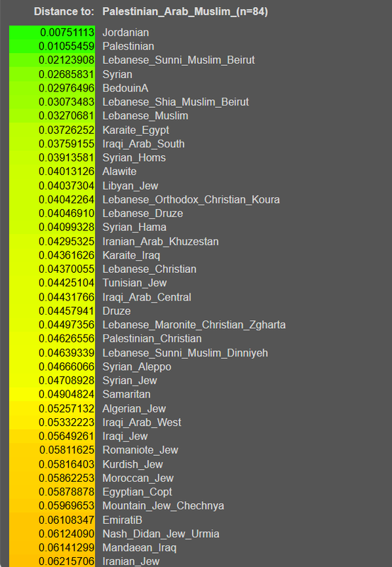The height and width of the screenshot is (567, 392).
Task: Click distance value 0.06124090
Action: tap(67, 534)
